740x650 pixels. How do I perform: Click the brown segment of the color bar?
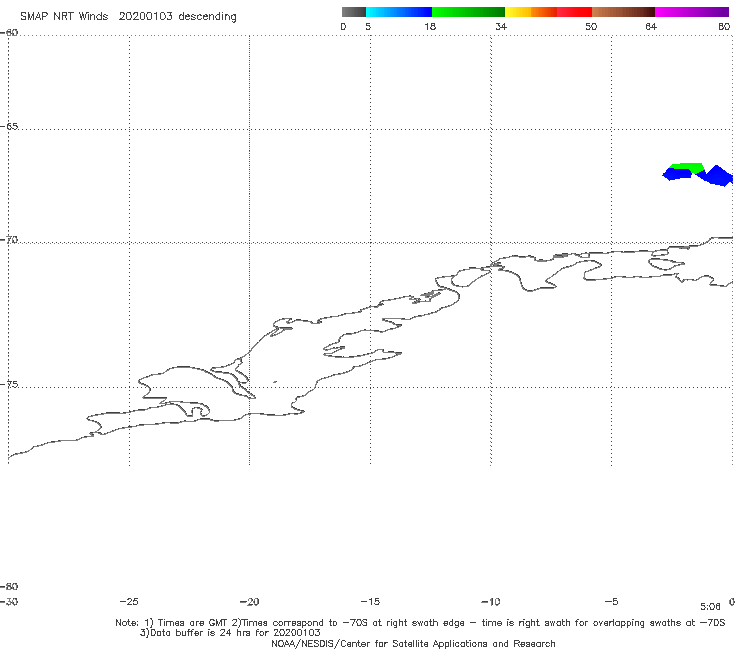coord(623,12)
